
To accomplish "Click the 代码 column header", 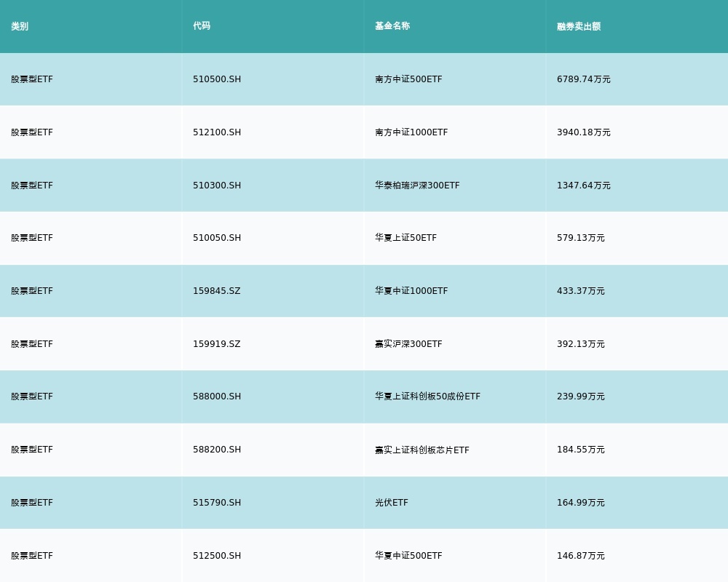I will point(202,26).
